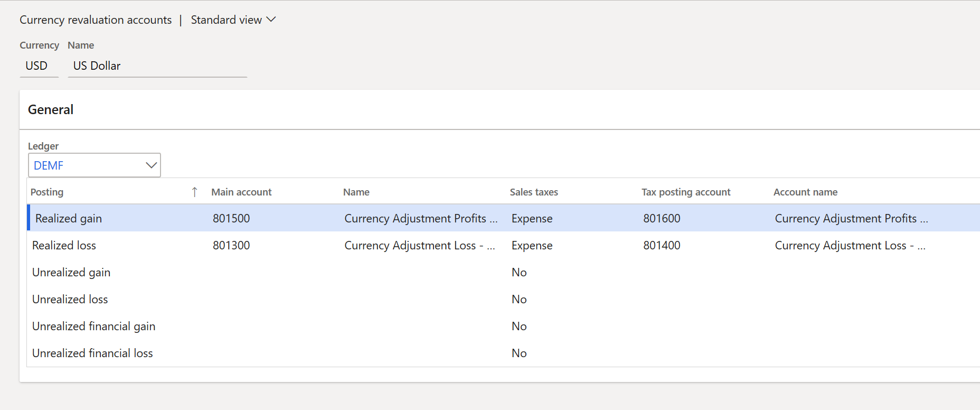Select the Unrealized financial gain row

[503, 326]
